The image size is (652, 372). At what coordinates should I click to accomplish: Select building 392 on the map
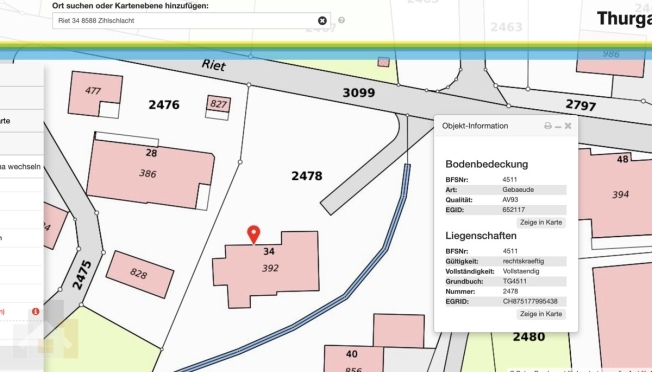(x=270, y=269)
